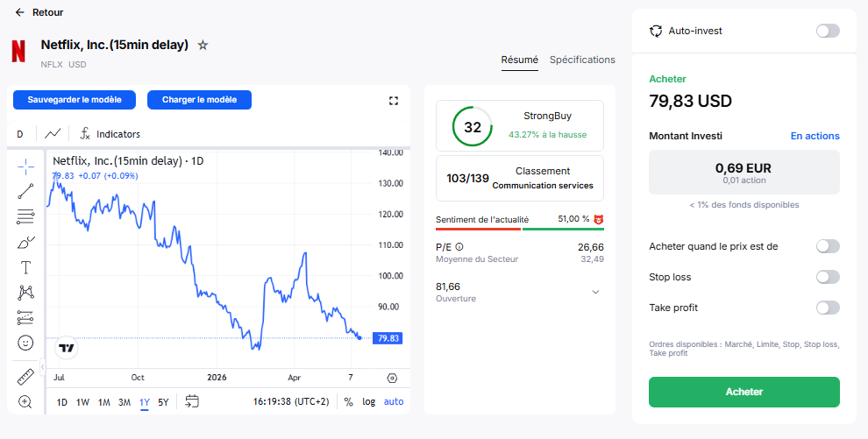The height and width of the screenshot is (439, 868).
Task: Click the Retour link text
Action: click(47, 12)
